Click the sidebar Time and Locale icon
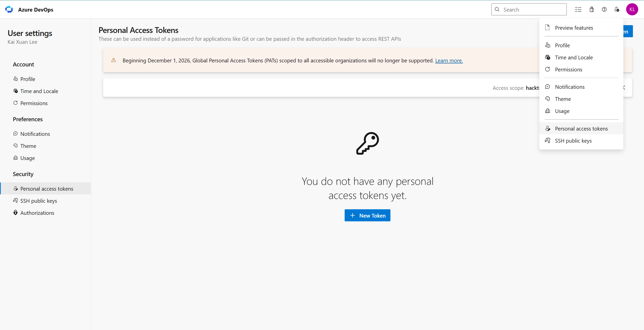This screenshot has height=330, width=644. click(16, 91)
